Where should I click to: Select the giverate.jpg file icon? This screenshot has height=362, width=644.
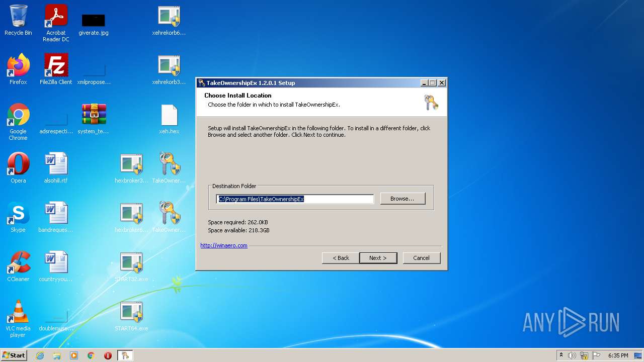click(x=94, y=23)
